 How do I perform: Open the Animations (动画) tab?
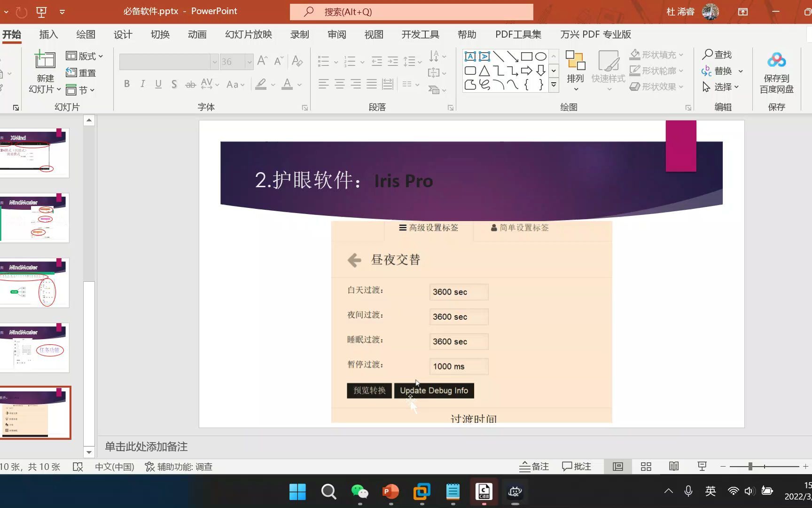[x=197, y=34]
